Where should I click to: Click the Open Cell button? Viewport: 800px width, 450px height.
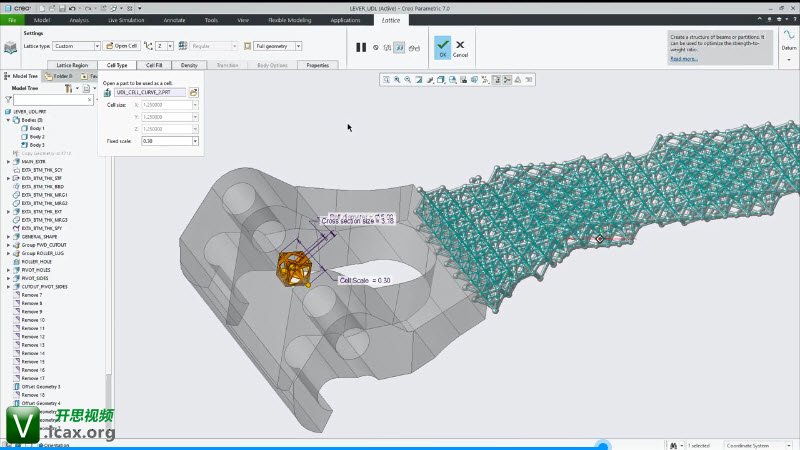[122, 46]
